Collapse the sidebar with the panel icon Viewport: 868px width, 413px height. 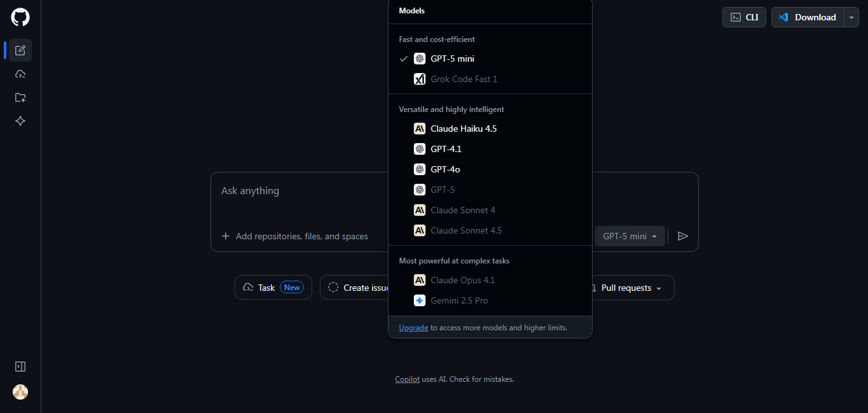click(20, 367)
